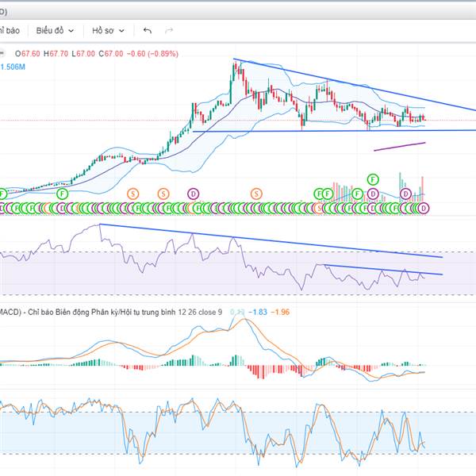Click the greyed-out redo arrow

(169, 30)
